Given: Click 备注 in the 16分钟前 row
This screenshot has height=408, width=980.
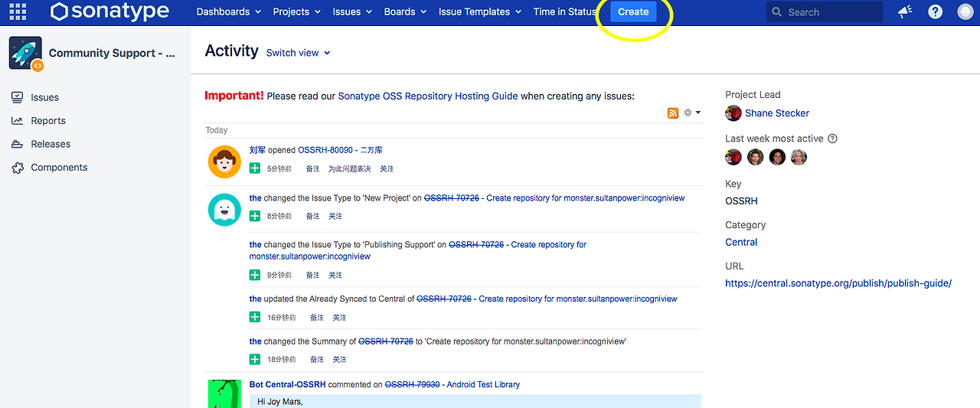Looking at the screenshot, I should point(316,317).
